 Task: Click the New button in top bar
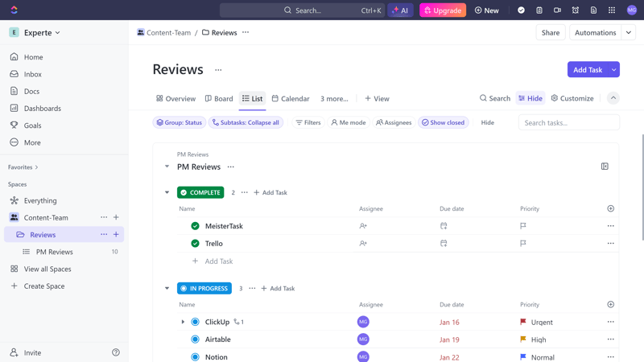pyautogui.click(x=487, y=10)
